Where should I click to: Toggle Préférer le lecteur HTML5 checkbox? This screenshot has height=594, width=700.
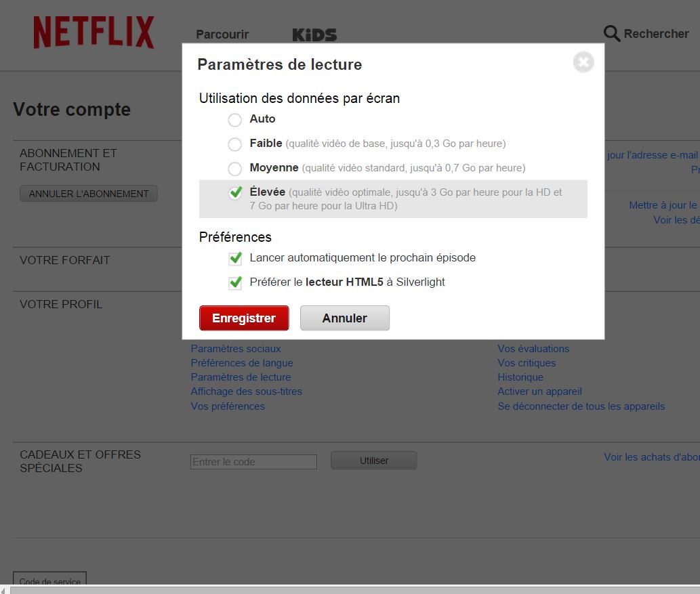point(235,283)
